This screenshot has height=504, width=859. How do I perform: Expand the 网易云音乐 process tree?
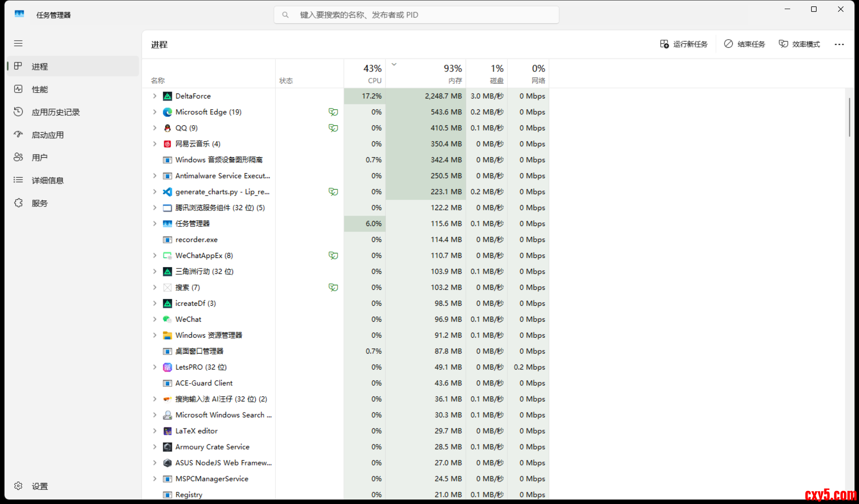pos(155,144)
